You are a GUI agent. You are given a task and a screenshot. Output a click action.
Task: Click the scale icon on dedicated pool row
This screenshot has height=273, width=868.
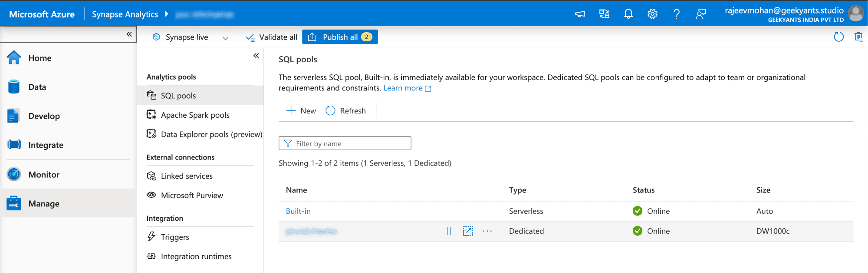pyautogui.click(x=468, y=231)
